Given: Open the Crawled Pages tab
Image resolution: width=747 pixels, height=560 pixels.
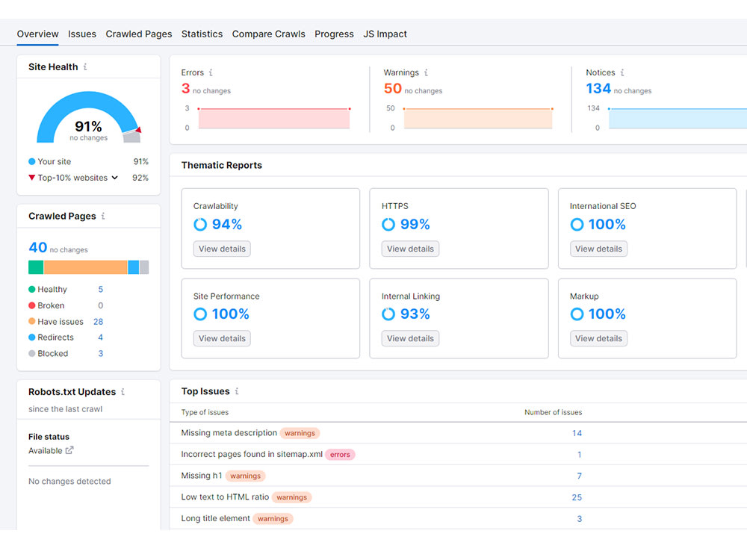Looking at the screenshot, I should click(139, 34).
